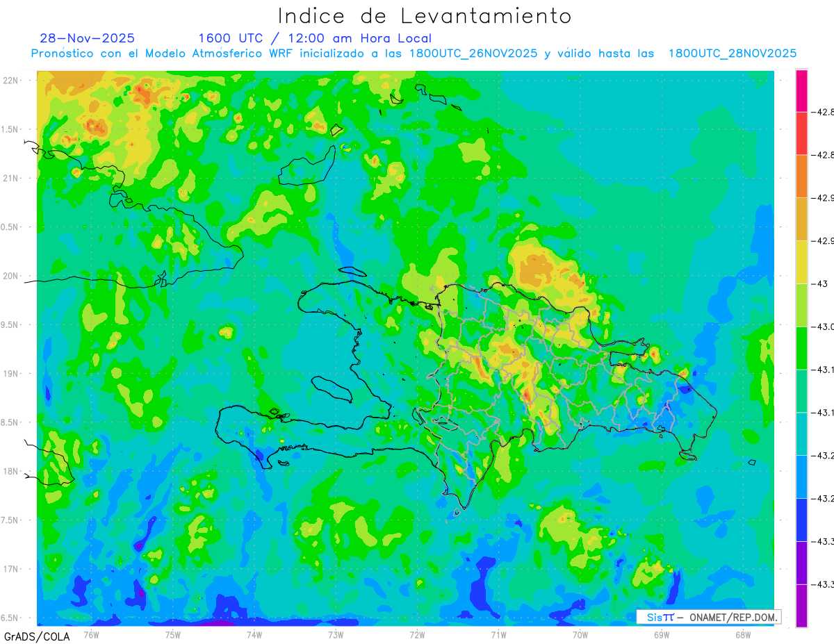
Task: Click the "73W" longitude label
Action: tap(336, 634)
